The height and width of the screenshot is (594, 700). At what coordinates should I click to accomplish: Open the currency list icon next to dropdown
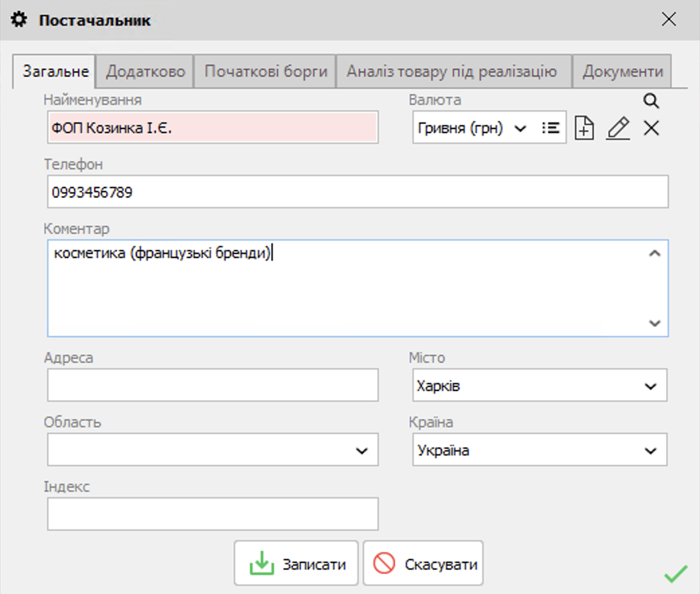551,128
